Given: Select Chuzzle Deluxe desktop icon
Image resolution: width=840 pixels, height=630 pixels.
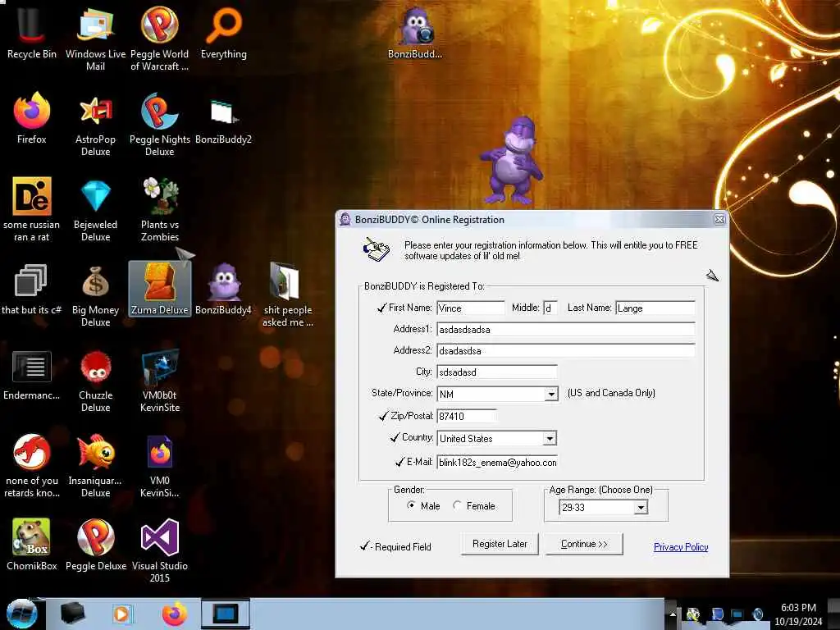Looking at the screenshot, I should tap(95, 381).
